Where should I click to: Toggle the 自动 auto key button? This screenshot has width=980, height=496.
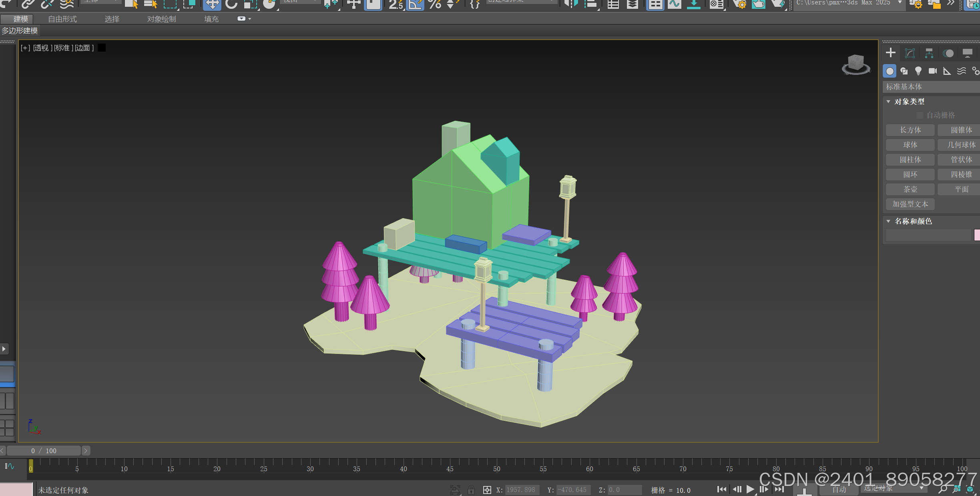click(839, 490)
